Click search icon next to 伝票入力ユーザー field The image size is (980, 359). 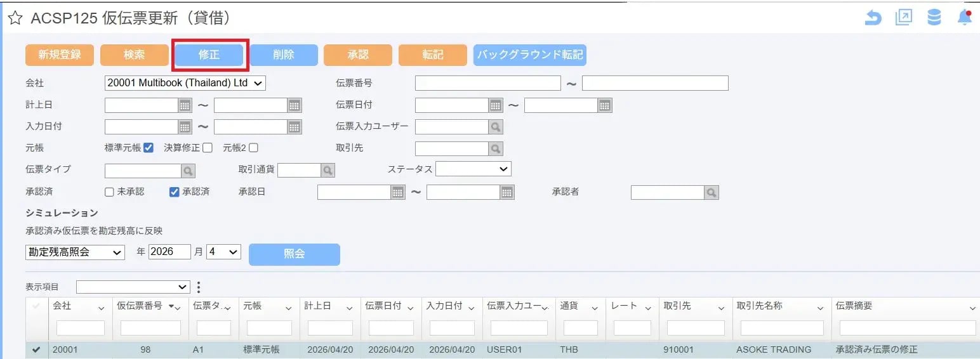click(495, 127)
